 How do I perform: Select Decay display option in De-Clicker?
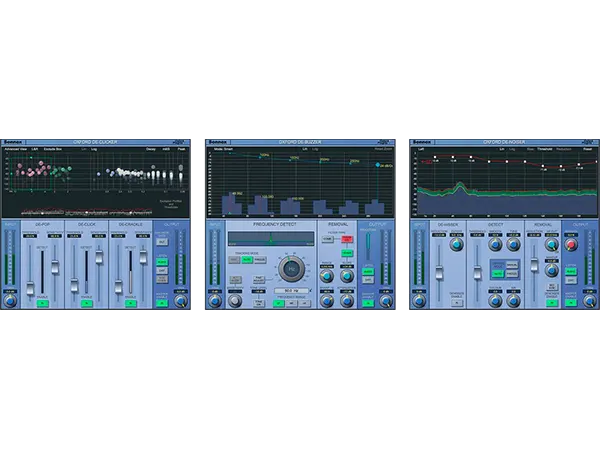click(151, 149)
